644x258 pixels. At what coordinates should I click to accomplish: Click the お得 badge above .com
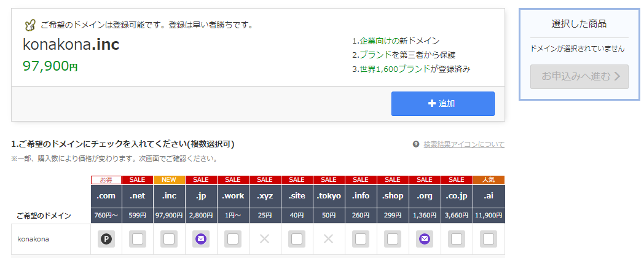tap(106, 180)
